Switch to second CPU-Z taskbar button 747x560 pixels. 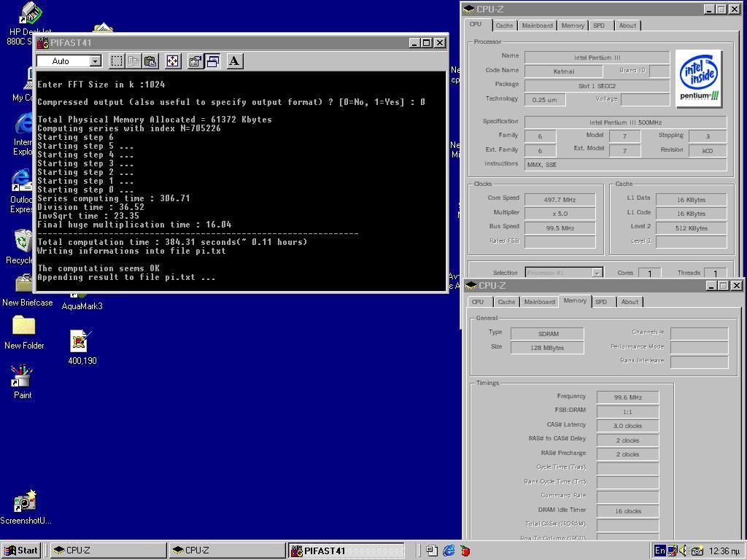coord(227,551)
